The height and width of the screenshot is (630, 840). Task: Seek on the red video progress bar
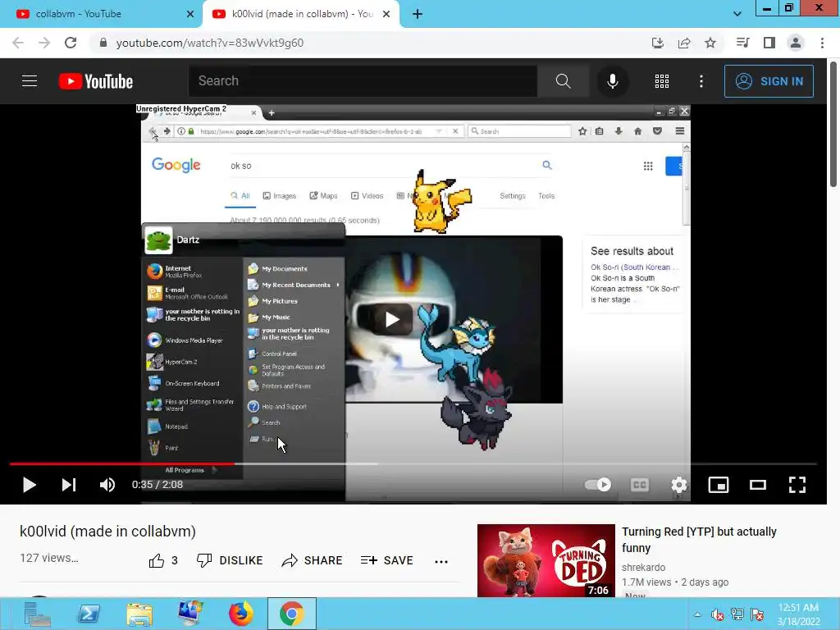click(413, 464)
